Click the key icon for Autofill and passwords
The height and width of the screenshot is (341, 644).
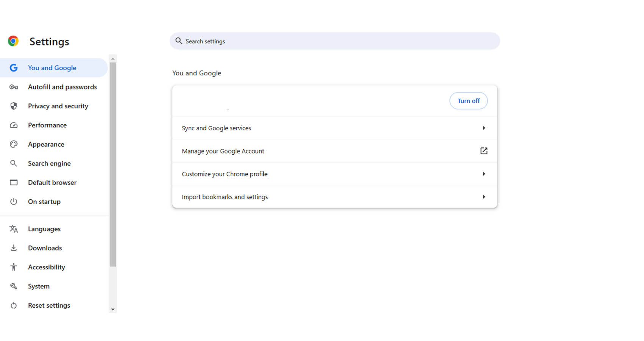(x=14, y=87)
